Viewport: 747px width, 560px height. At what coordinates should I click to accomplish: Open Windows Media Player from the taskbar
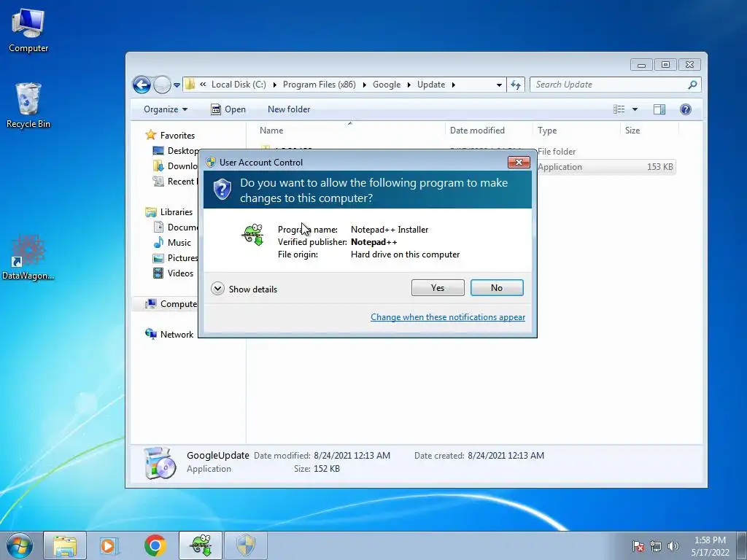(x=109, y=545)
